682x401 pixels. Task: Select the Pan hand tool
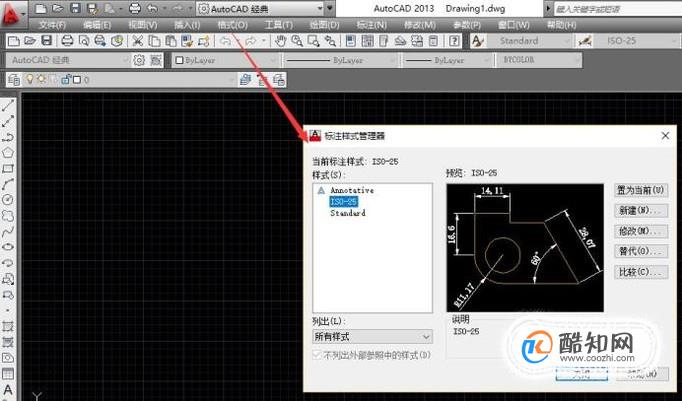pos(281,41)
